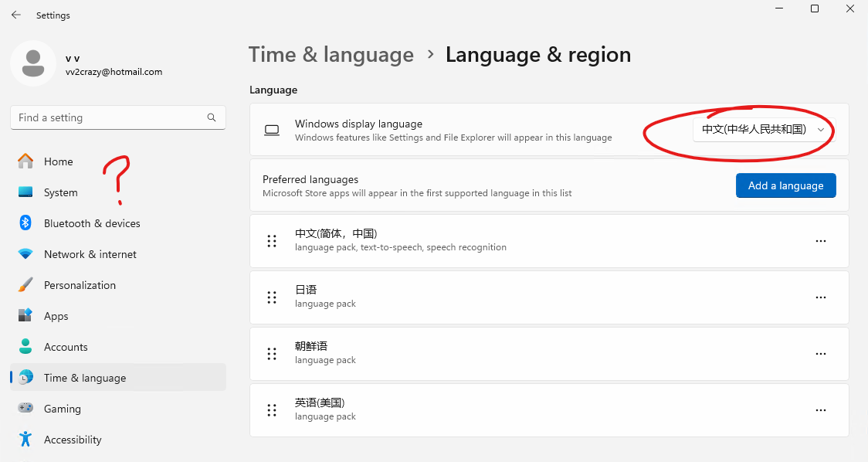Screen dimensions: 868x462
Task: Click the Accounts person icon
Action: (x=25, y=347)
